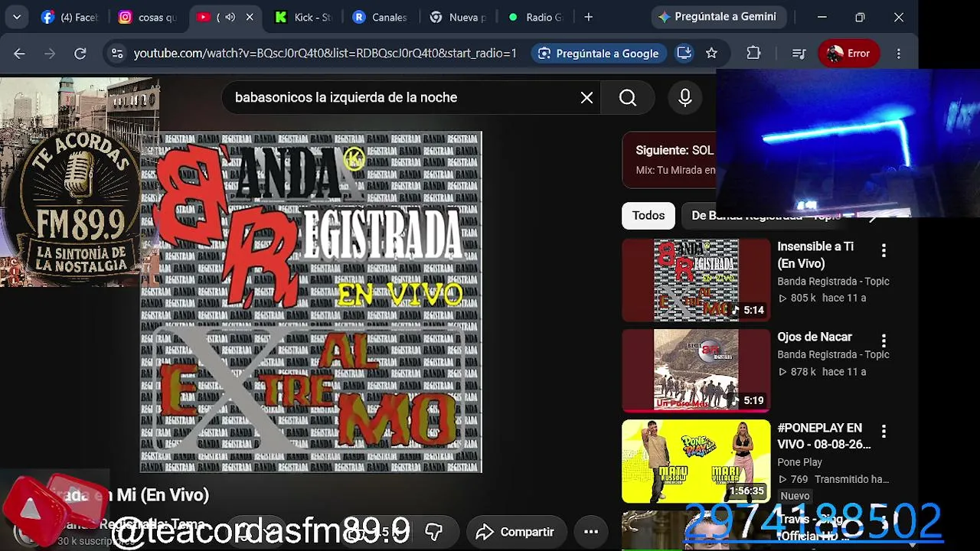Click the install app icon in the address bar

coord(684,53)
